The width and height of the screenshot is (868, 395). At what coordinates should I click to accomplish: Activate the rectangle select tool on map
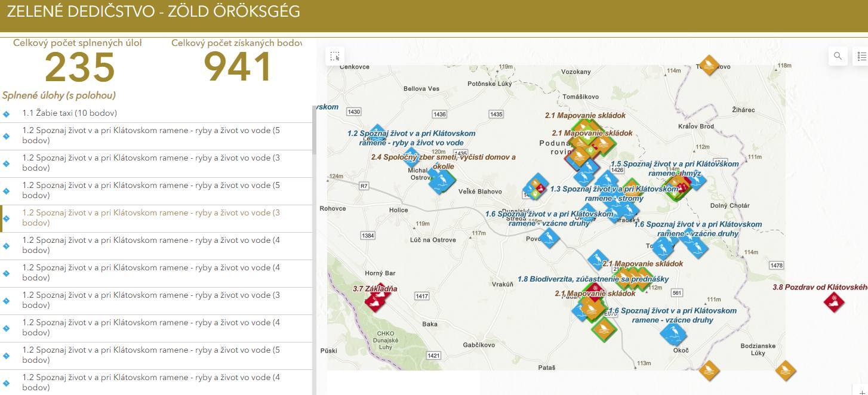(x=335, y=56)
